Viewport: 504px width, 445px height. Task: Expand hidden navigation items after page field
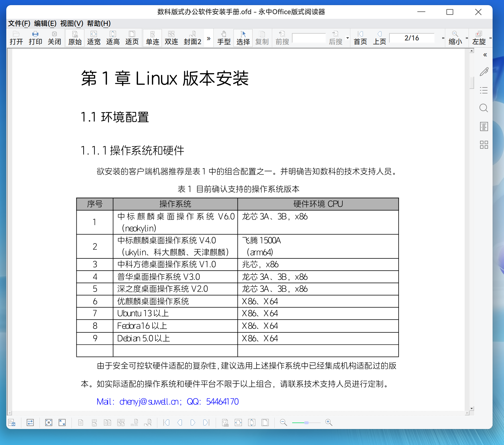pos(443,38)
